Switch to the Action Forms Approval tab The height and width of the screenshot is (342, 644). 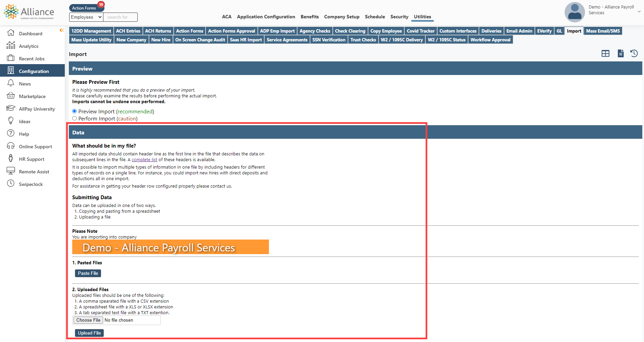click(232, 31)
